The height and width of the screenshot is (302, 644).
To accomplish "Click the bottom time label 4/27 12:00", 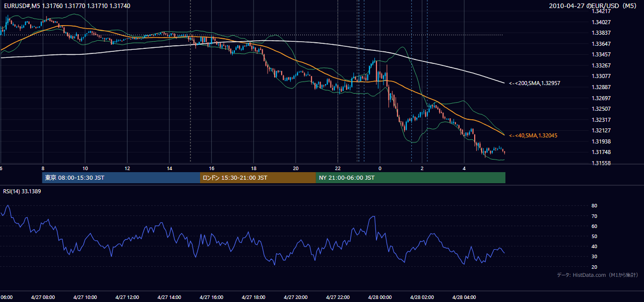I will (x=127, y=297).
